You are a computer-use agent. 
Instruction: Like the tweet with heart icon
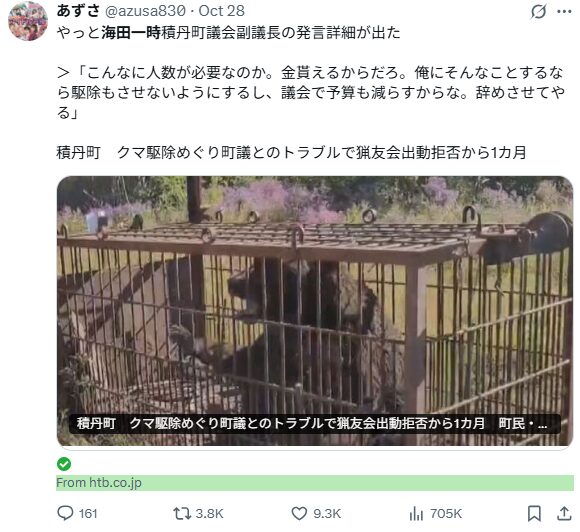299,514
